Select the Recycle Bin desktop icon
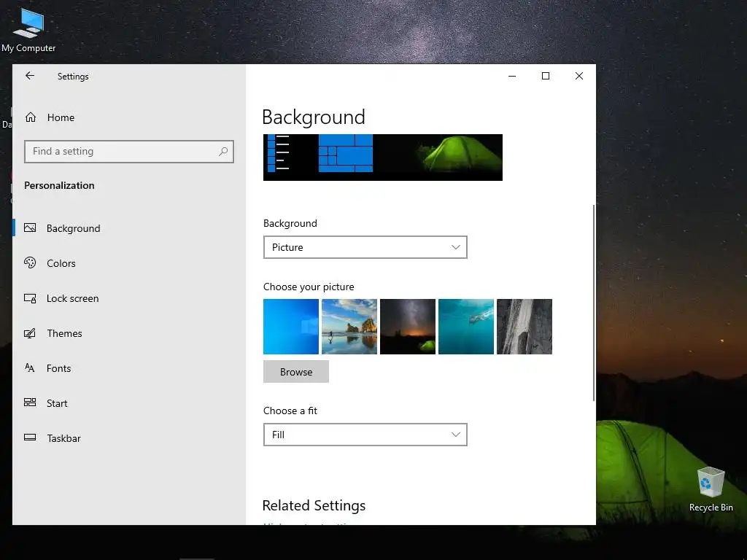The width and height of the screenshot is (747, 560). (711, 489)
